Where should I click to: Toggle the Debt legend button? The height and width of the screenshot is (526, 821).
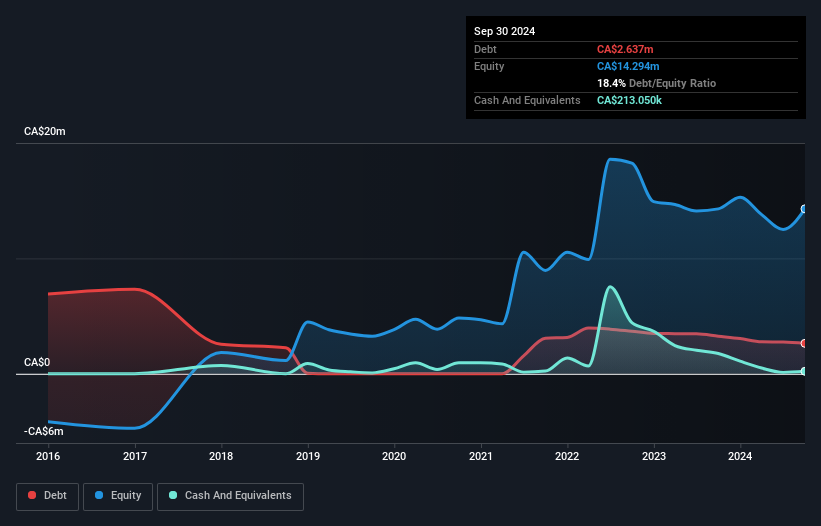tap(48, 496)
